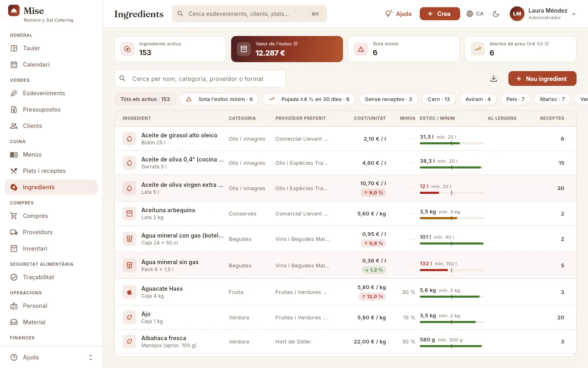
Task: Focus the ingredient search field
Action: click(x=200, y=79)
